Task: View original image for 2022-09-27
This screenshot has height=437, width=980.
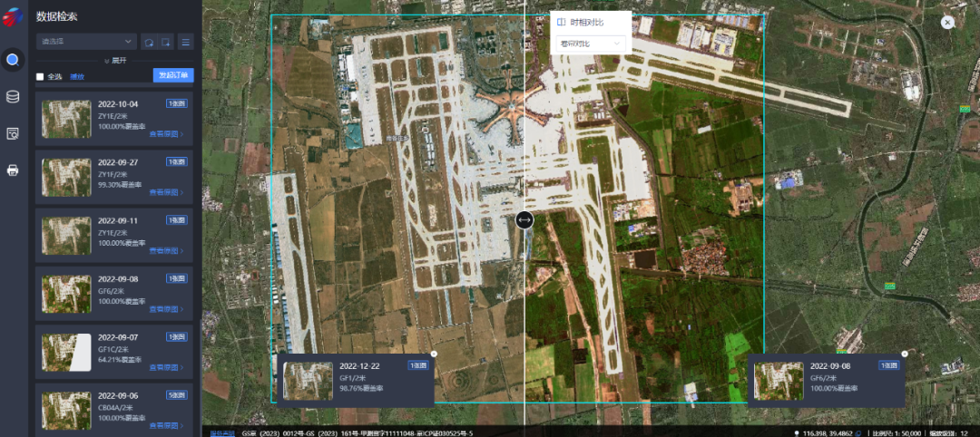Action: 166,193
